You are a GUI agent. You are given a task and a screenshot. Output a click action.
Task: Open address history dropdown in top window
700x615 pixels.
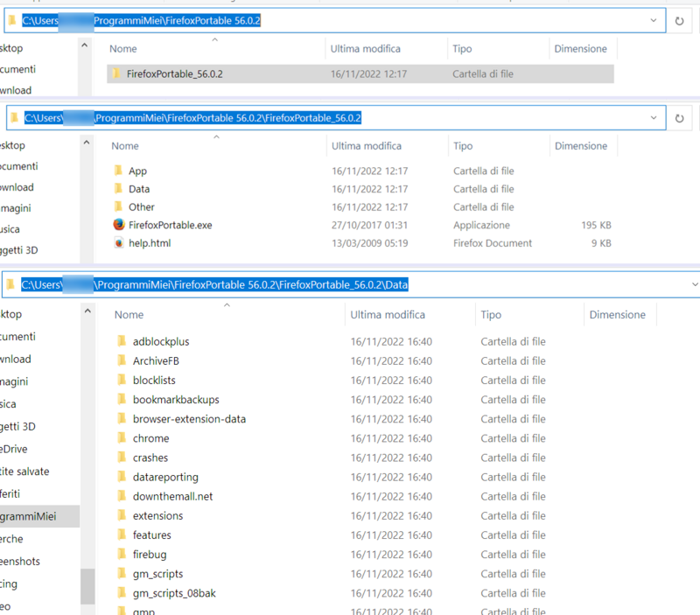point(653,20)
